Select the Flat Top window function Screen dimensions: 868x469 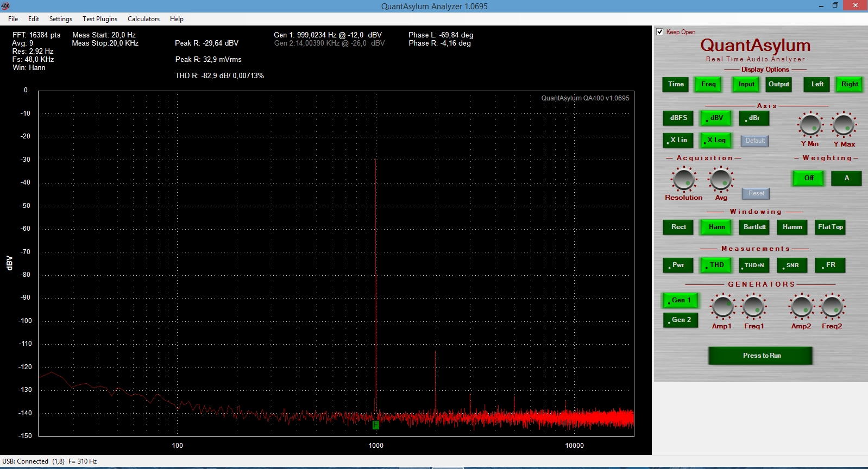pyautogui.click(x=830, y=227)
